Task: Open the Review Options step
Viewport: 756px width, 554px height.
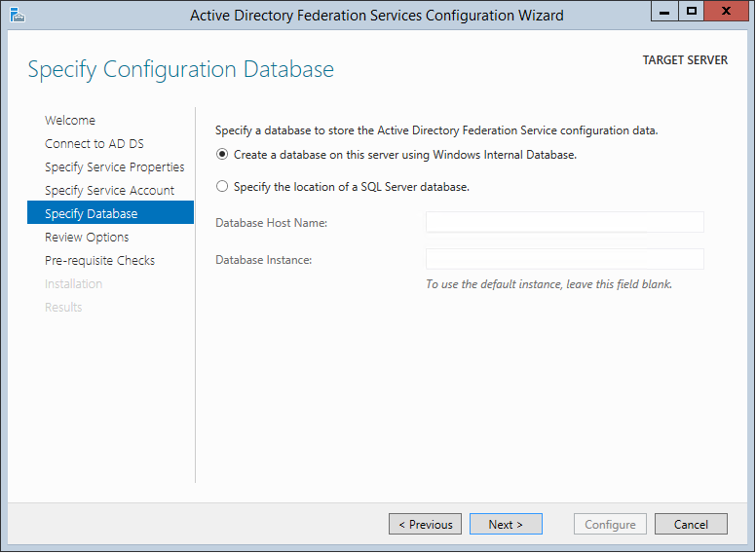Action: tap(87, 238)
